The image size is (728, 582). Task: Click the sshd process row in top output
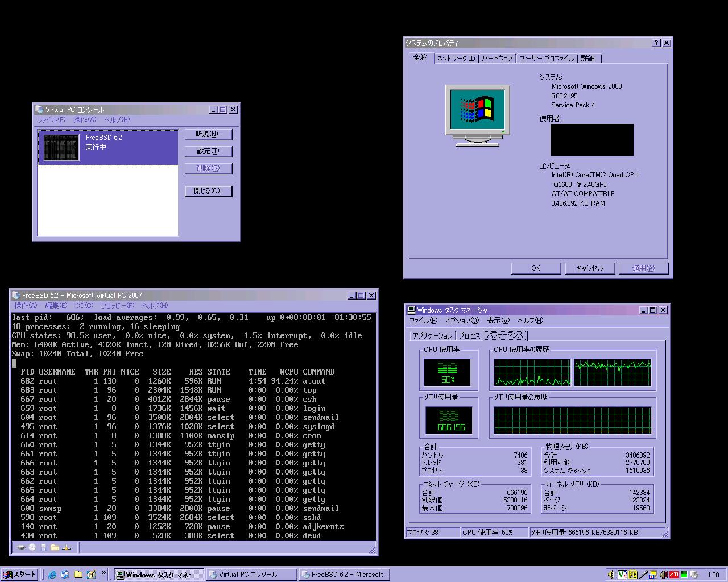[193, 517]
